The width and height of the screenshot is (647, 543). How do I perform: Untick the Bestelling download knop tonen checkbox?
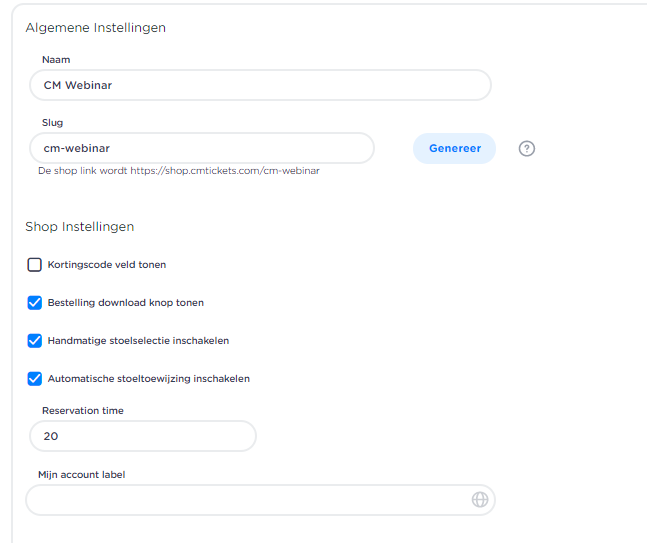coord(35,303)
